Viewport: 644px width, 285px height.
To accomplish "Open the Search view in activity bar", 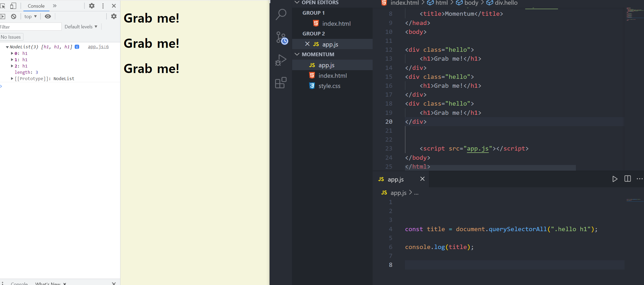I will [x=281, y=14].
